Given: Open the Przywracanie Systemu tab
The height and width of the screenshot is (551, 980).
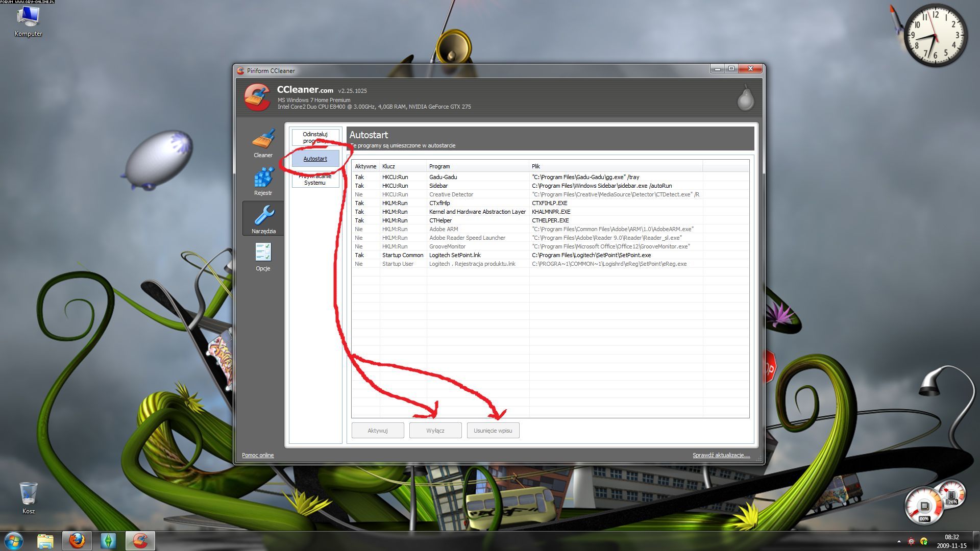Looking at the screenshot, I should (x=315, y=180).
